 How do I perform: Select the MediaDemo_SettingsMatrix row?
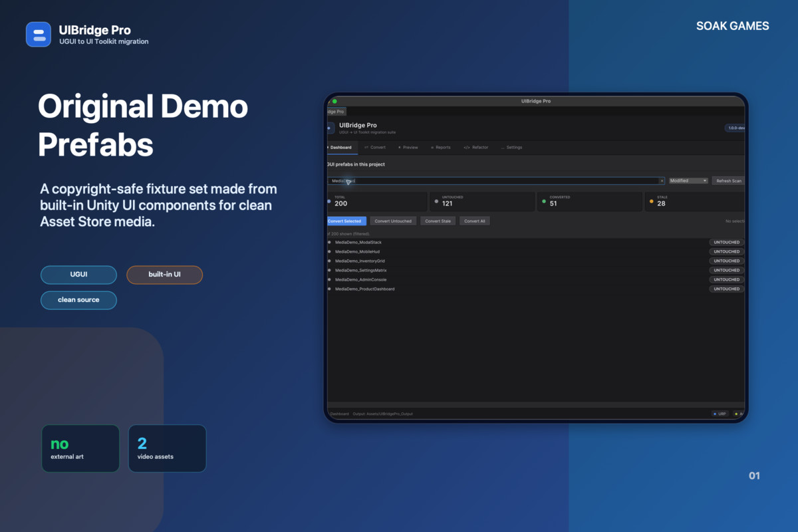click(536, 270)
